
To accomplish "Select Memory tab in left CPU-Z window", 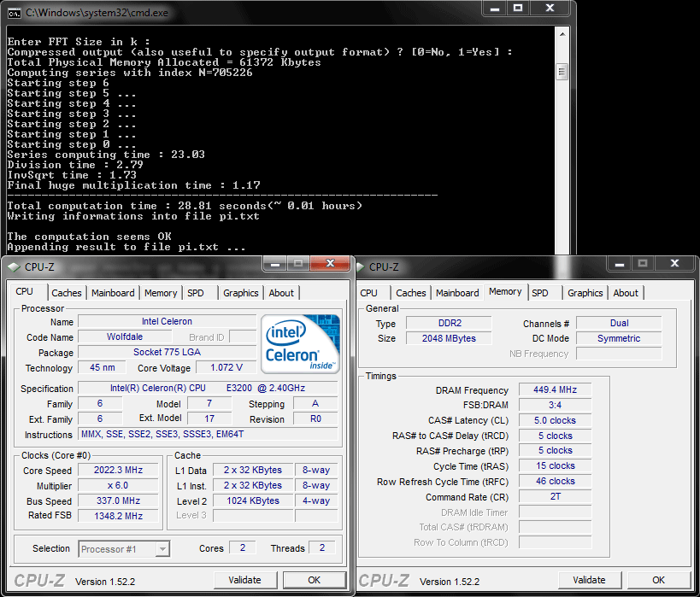I will pos(161,293).
